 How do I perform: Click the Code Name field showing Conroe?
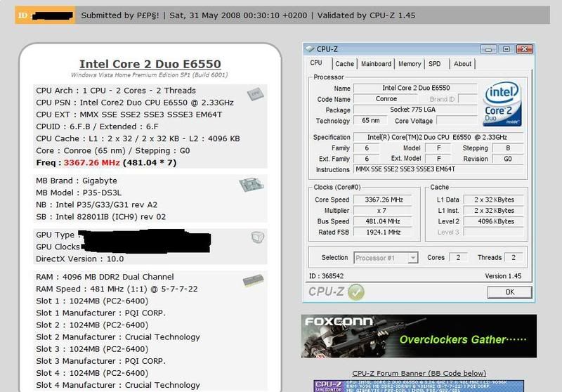[x=386, y=99]
